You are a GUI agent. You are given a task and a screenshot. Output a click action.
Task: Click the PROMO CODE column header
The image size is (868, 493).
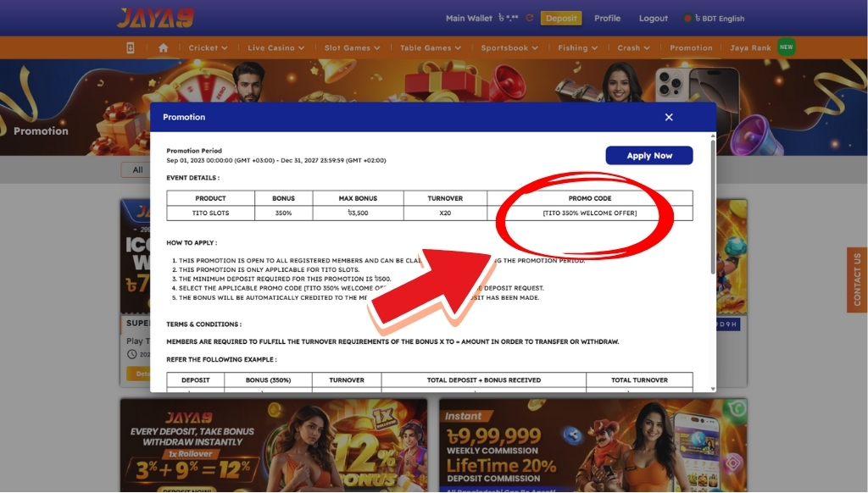coord(590,198)
